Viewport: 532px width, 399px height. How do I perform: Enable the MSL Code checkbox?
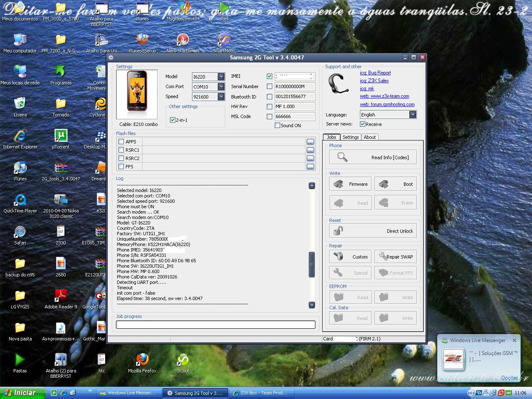pos(269,116)
